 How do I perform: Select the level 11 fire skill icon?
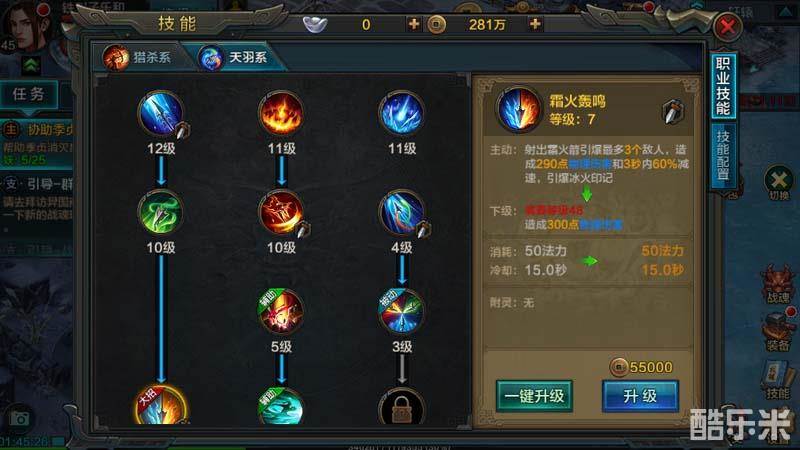tap(281, 113)
